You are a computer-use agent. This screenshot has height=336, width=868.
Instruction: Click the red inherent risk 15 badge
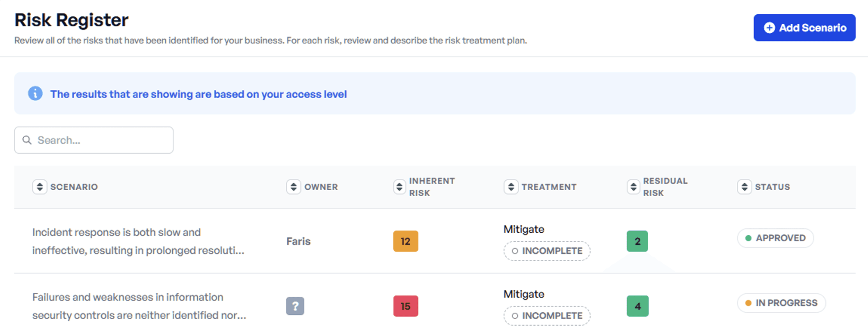point(405,306)
